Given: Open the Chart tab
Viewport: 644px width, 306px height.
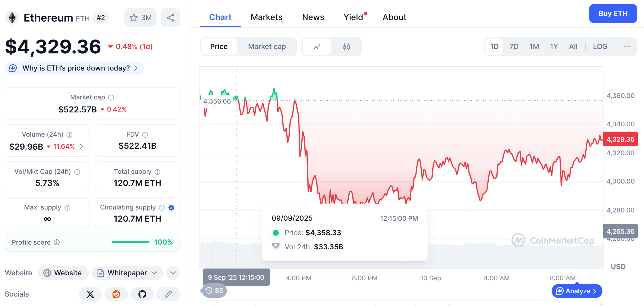Looking at the screenshot, I should coord(220,17).
